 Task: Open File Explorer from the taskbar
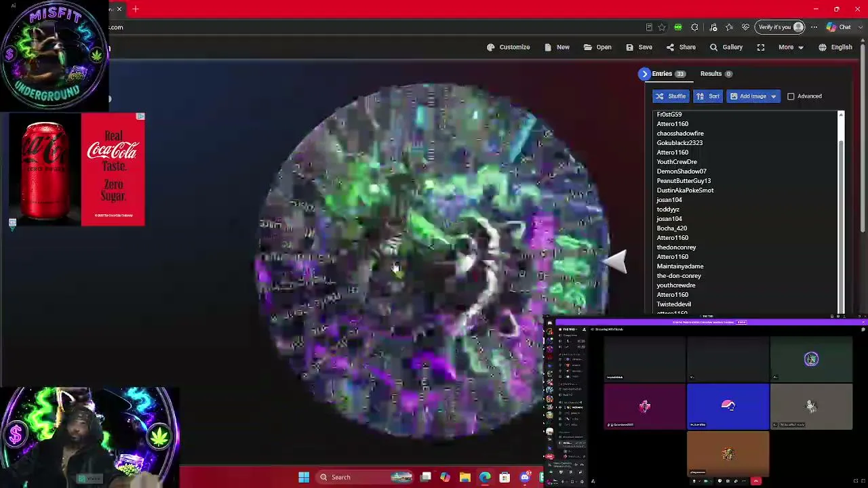[x=465, y=477]
